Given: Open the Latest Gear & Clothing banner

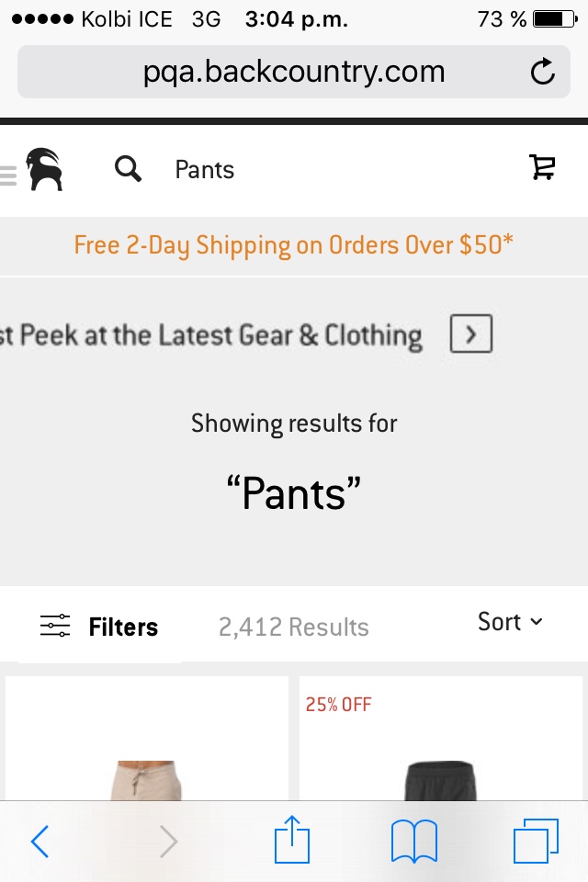Looking at the screenshot, I should 211,335.
